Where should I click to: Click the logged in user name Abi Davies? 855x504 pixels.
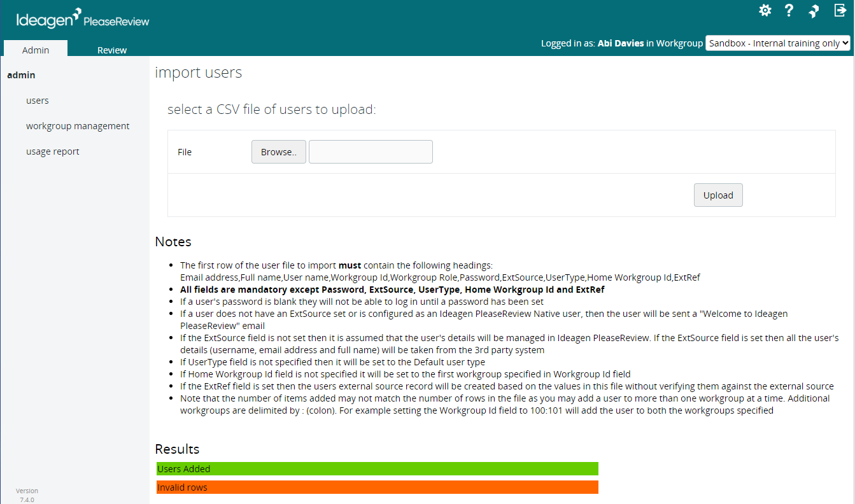pyautogui.click(x=619, y=43)
